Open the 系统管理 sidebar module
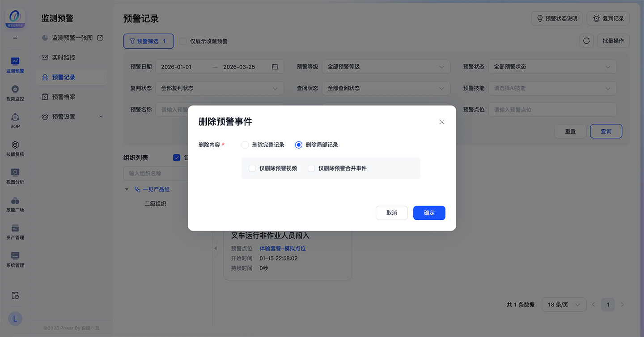The width and height of the screenshot is (644, 337). 15,259
